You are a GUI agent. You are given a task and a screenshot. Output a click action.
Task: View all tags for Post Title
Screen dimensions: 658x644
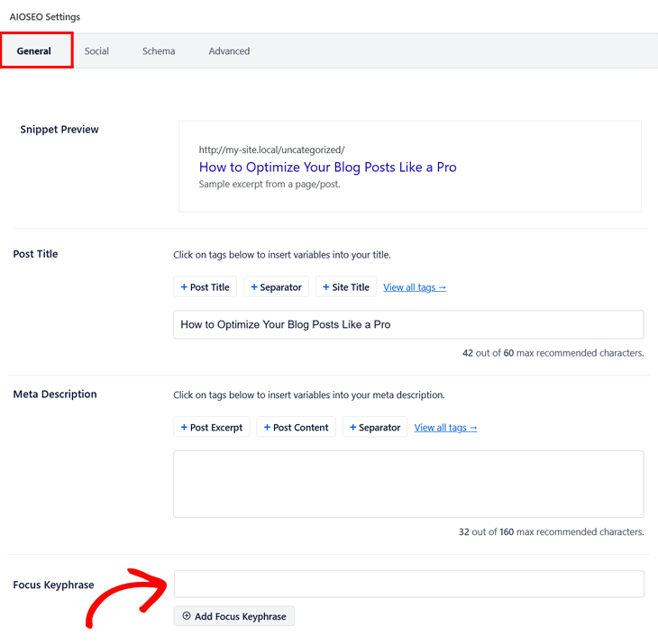click(415, 287)
